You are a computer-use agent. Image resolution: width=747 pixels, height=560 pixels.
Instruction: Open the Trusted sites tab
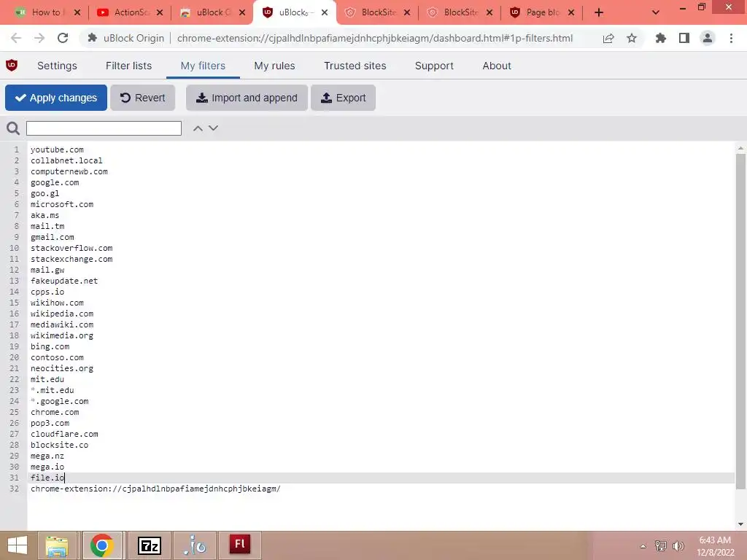coord(355,66)
